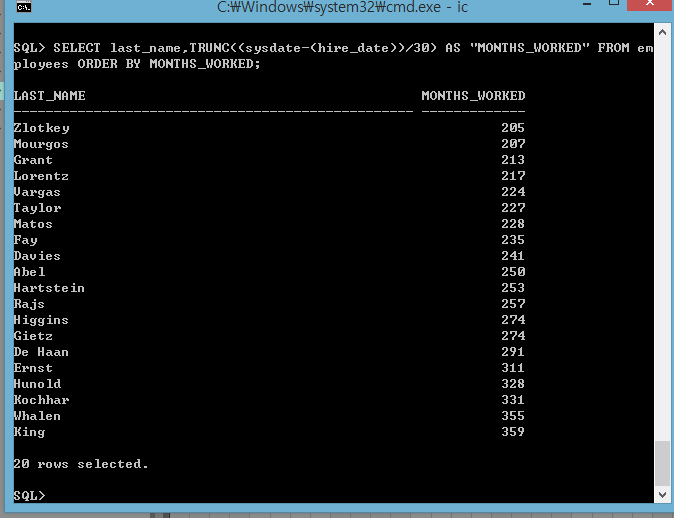Click the value 250 for Abel
Image resolution: width=674 pixels, height=518 pixels.
pyautogui.click(x=513, y=272)
